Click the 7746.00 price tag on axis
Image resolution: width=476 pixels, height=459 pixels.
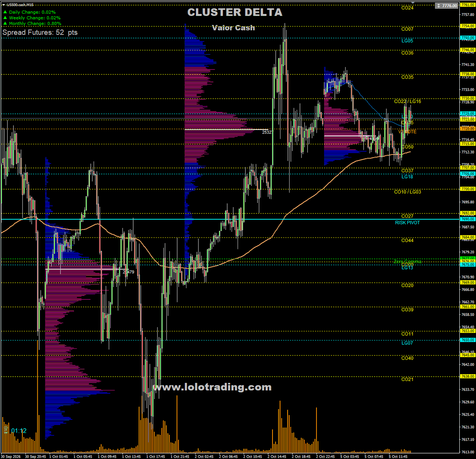pyautogui.click(x=468, y=50)
